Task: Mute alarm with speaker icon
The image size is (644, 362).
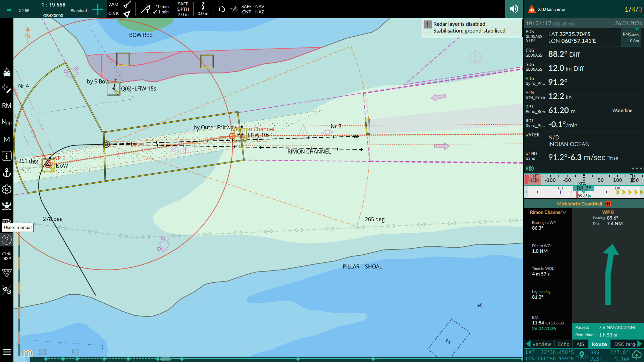Action: (x=514, y=9)
